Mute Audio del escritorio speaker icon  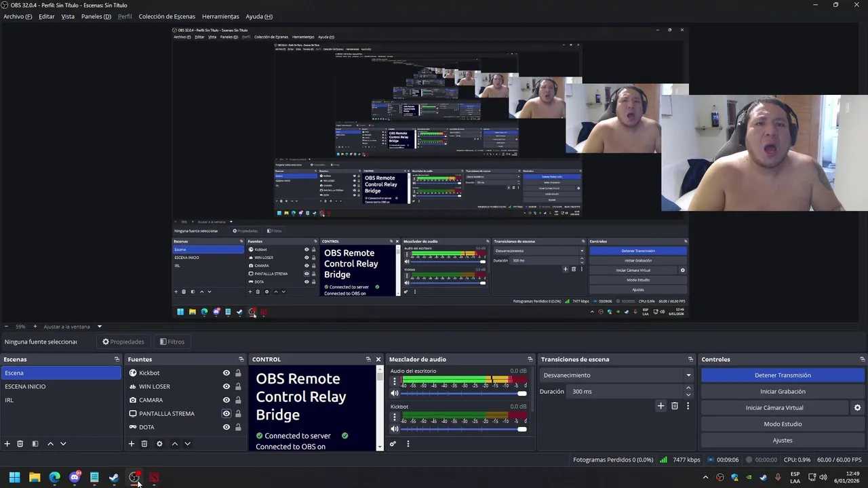click(x=395, y=393)
